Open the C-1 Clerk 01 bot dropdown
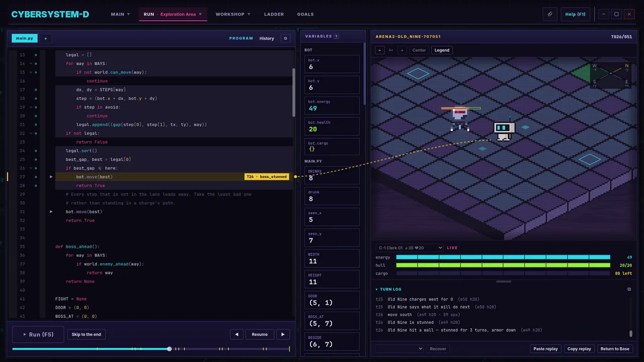 [x=410, y=248]
